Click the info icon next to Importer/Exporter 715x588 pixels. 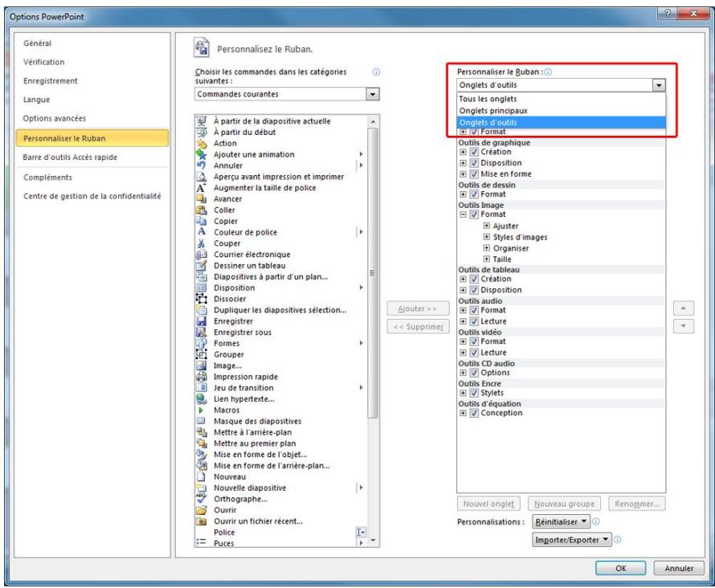click(x=618, y=540)
